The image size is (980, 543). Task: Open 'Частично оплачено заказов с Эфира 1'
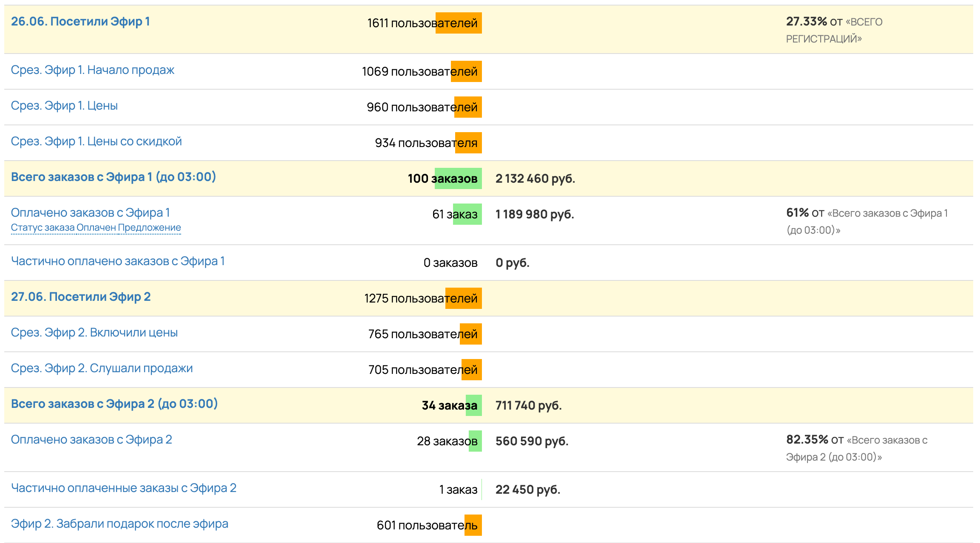coord(118,261)
